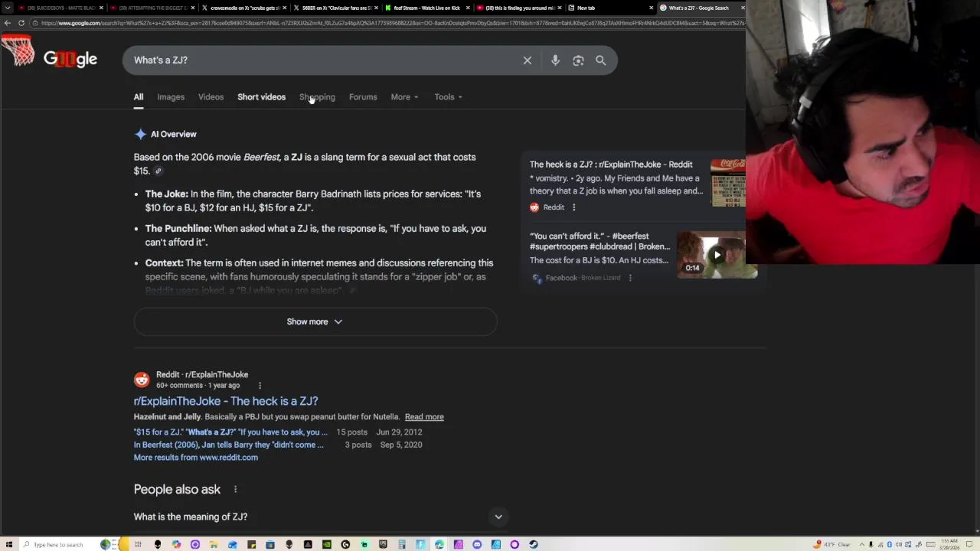The width and height of the screenshot is (980, 551).
Task: Click "60+ comments · 1 year ago" text
Action: point(198,386)
